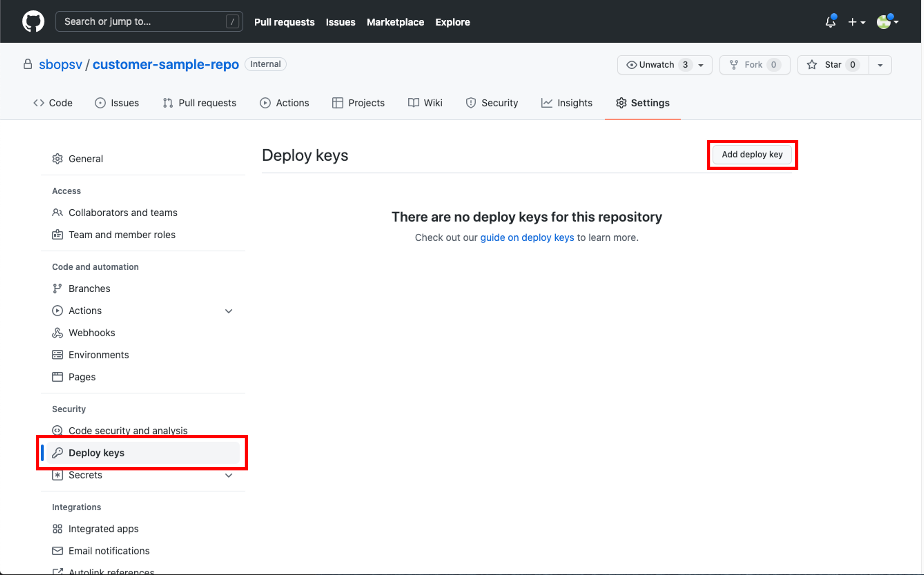
Task: Open General settings in sidebar
Action: pos(143,159)
